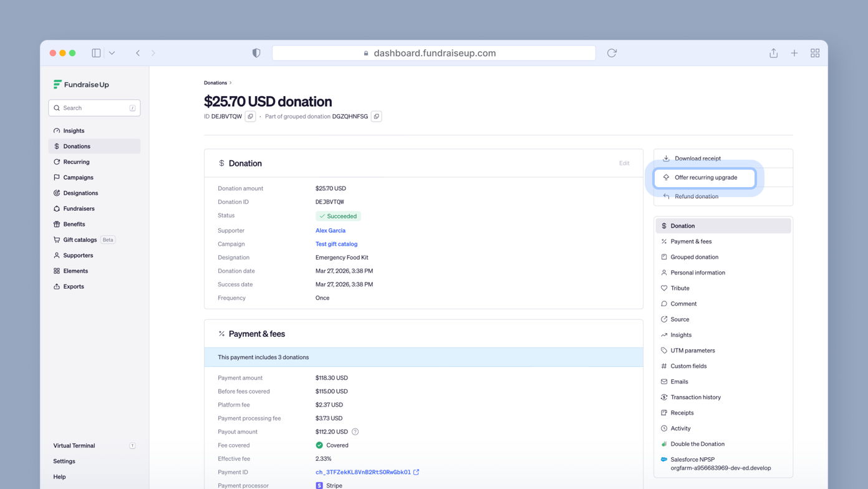The image size is (868, 489).
Task: Copy the donation ID DEJBVTQW
Action: (x=250, y=116)
